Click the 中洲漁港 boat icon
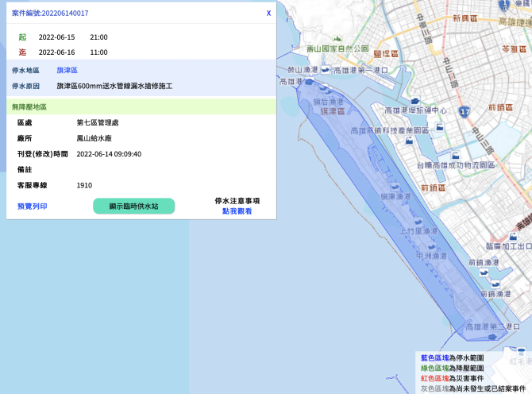 [x=432, y=247]
